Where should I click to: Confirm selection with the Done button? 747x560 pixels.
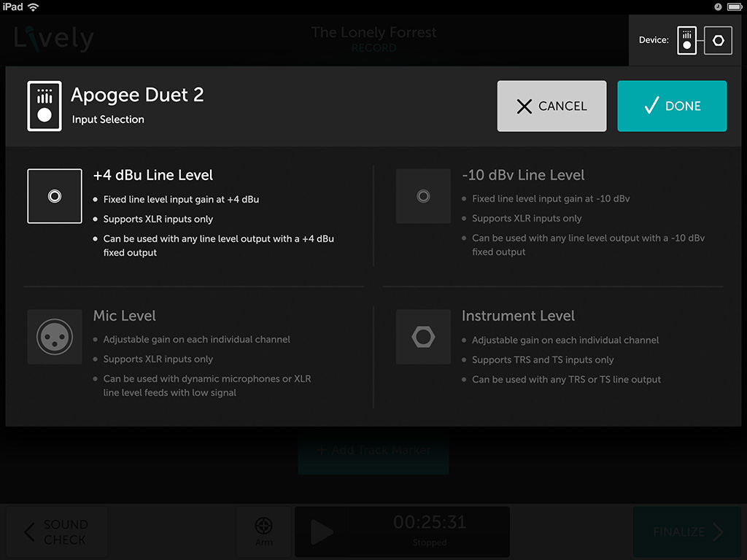click(672, 106)
